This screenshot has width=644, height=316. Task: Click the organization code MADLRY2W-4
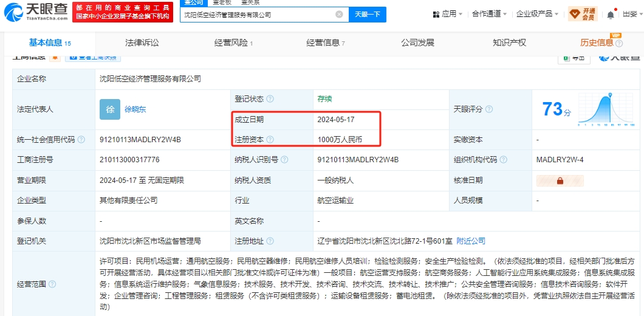[560, 160]
